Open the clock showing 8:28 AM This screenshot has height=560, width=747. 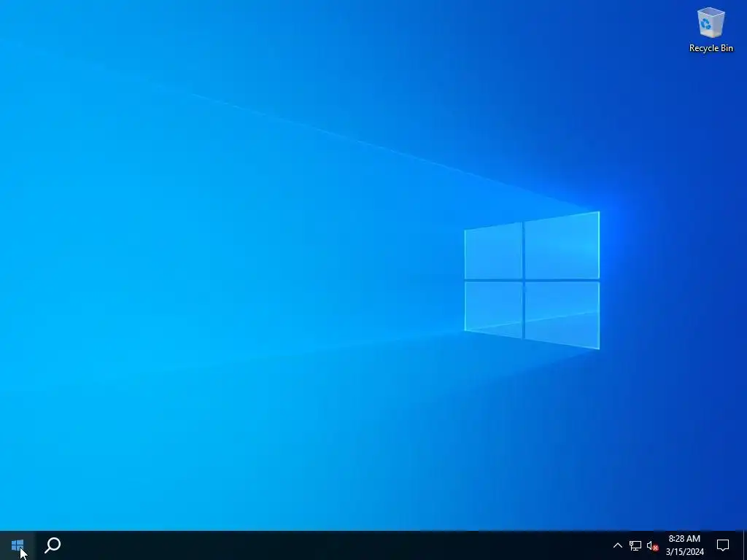click(684, 545)
